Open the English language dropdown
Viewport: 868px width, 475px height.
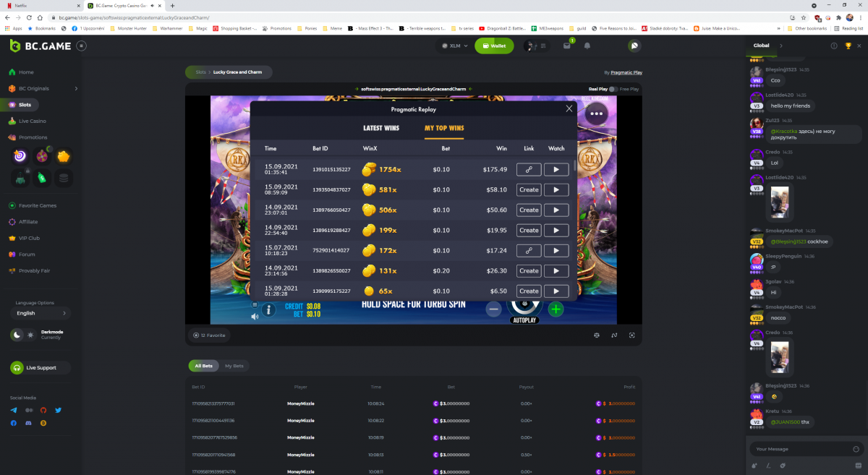[41, 313]
